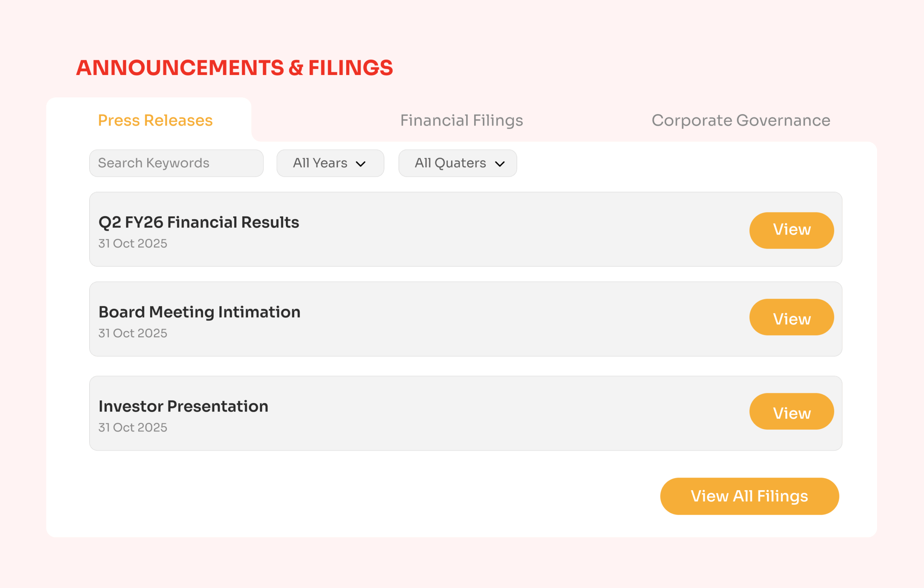This screenshot has height=588, width=924.
Task: Click the Investor Presentation title text
Action: 183,407
